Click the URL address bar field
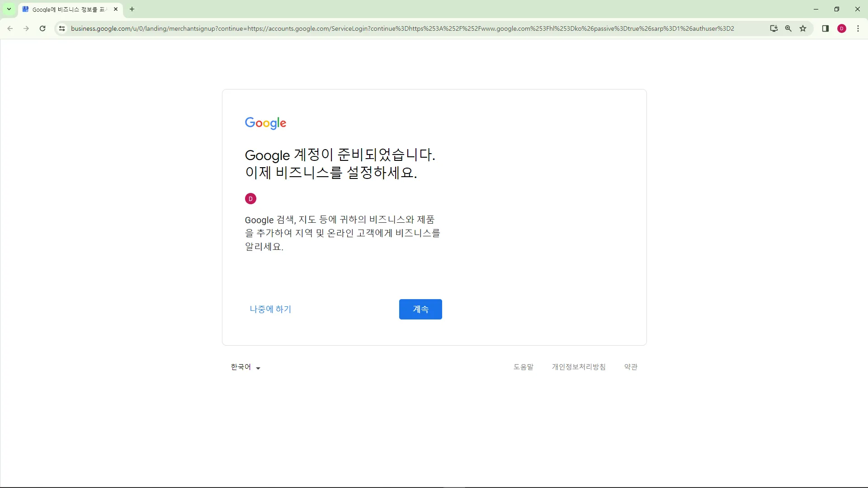 tap(402, 28)
